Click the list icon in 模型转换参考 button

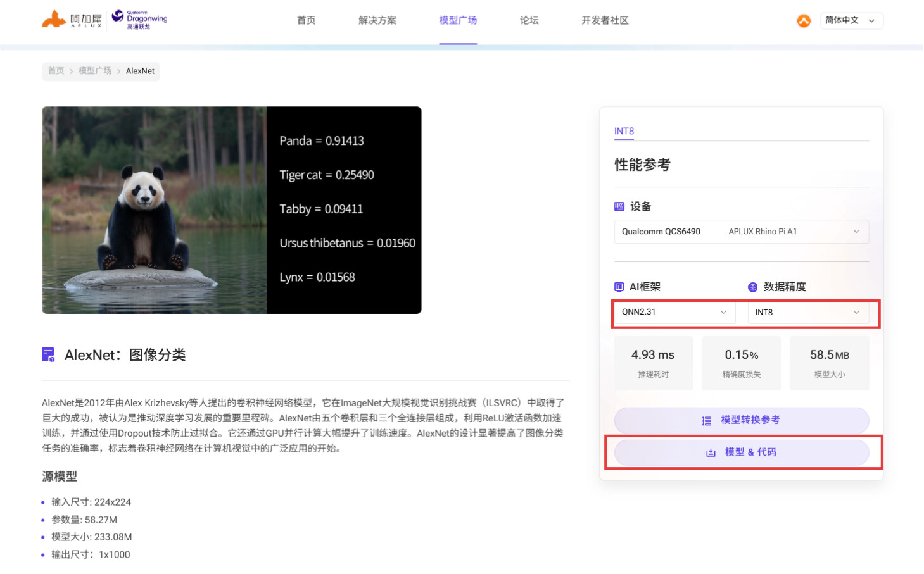[707, 421]
